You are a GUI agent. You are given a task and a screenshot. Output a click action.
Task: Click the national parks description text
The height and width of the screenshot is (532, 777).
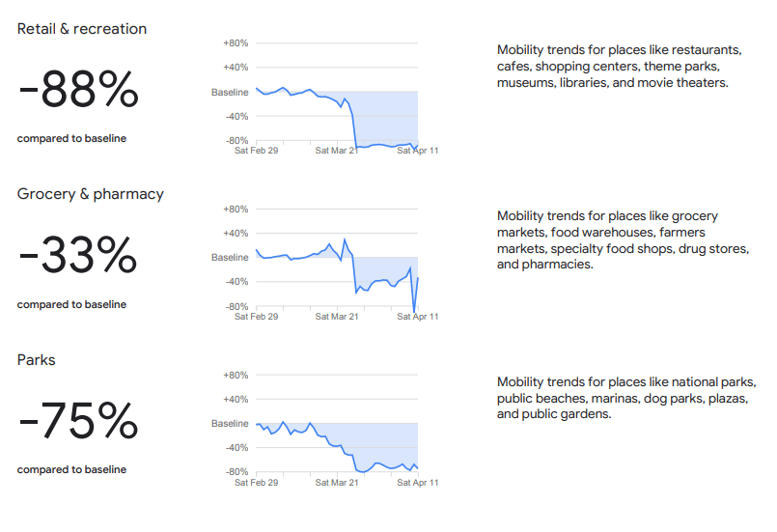coord(625,398)
